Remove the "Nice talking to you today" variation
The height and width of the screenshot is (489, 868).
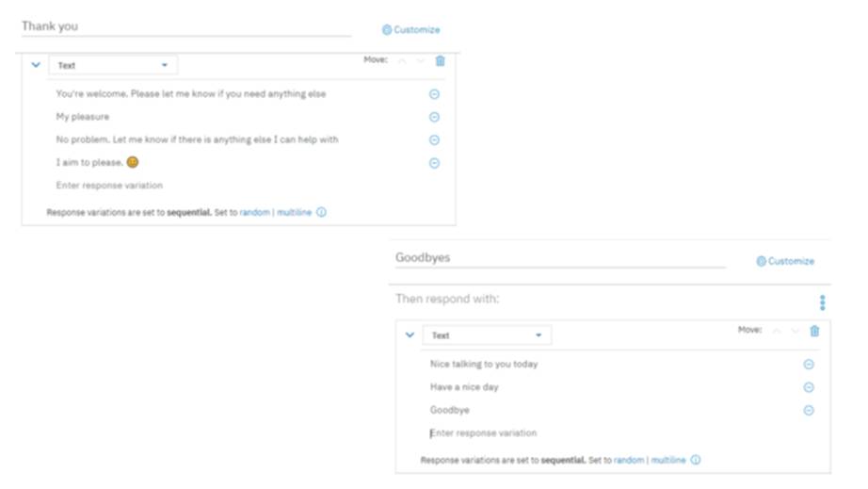(x=809, y=365)
